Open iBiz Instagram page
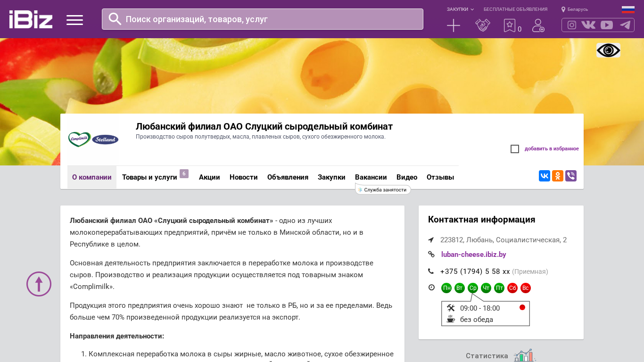644x362 pixels. [x=572, y=25]
